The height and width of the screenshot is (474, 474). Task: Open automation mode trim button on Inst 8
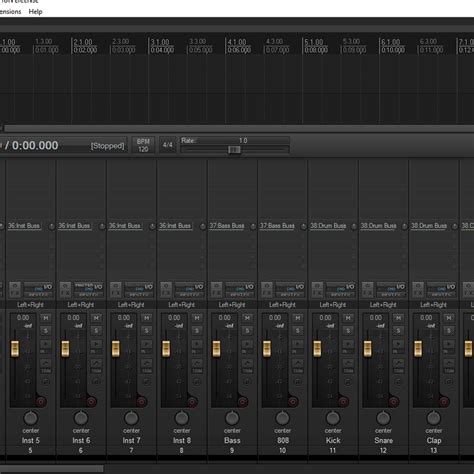click(197, 366)
